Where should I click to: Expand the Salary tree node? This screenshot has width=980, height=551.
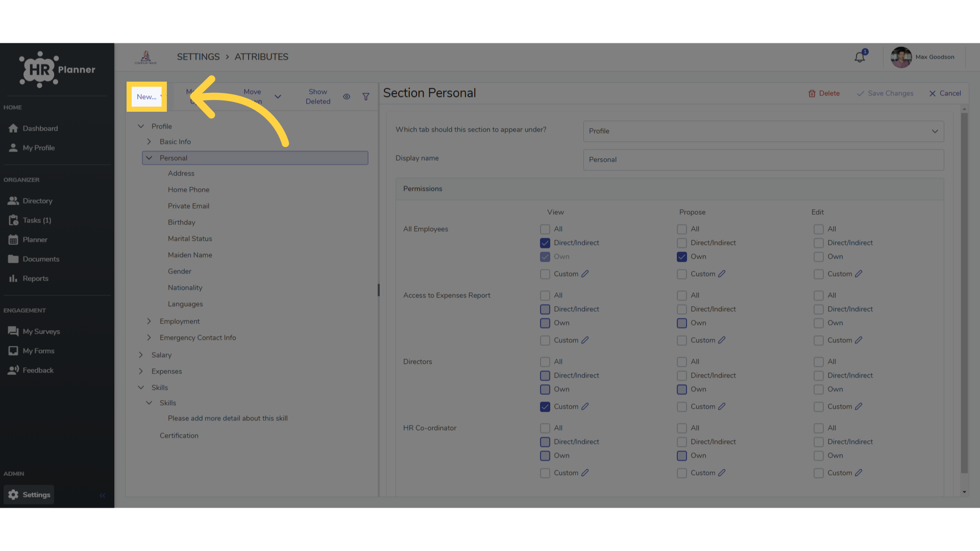pos(141,355)
